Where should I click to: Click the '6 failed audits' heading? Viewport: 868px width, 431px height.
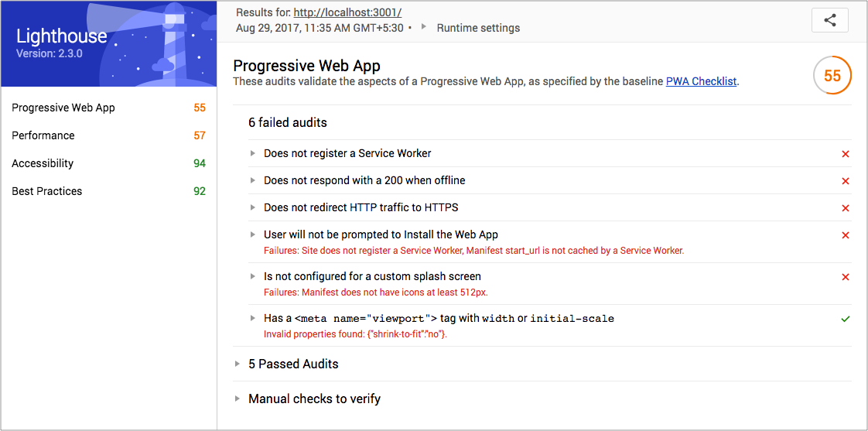[288, 122]
